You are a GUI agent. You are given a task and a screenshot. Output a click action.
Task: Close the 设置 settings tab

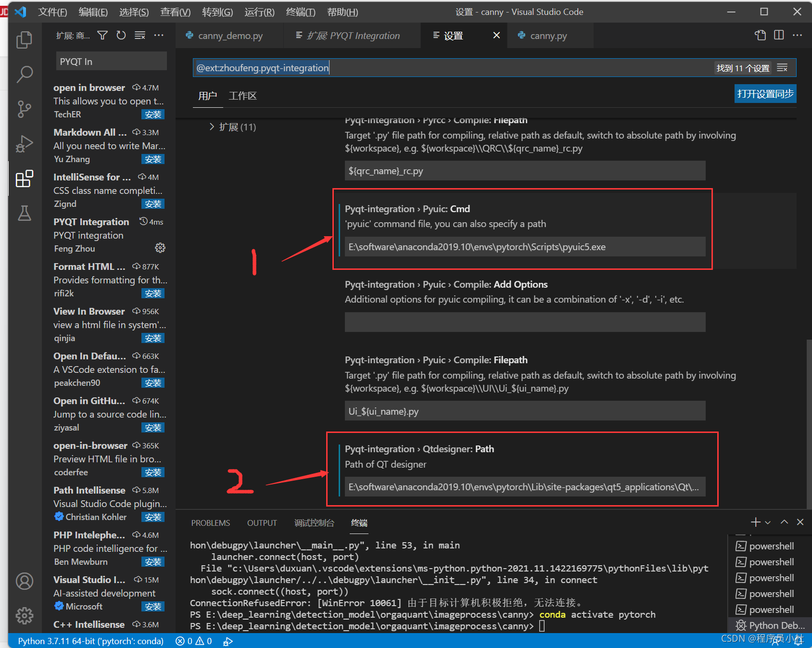pyautogui.click(x=496, y=35)
